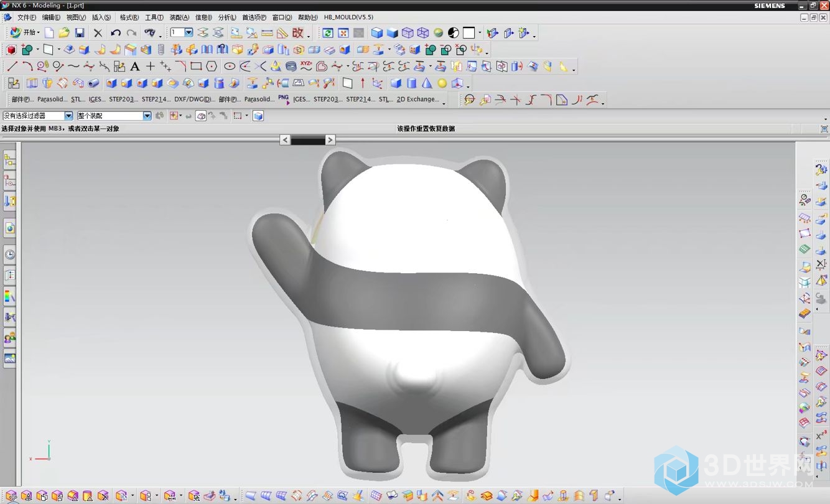Open the 整个装配 selection scope dropdown
Viewport: 830px width, 504px height.
point(147,116)
